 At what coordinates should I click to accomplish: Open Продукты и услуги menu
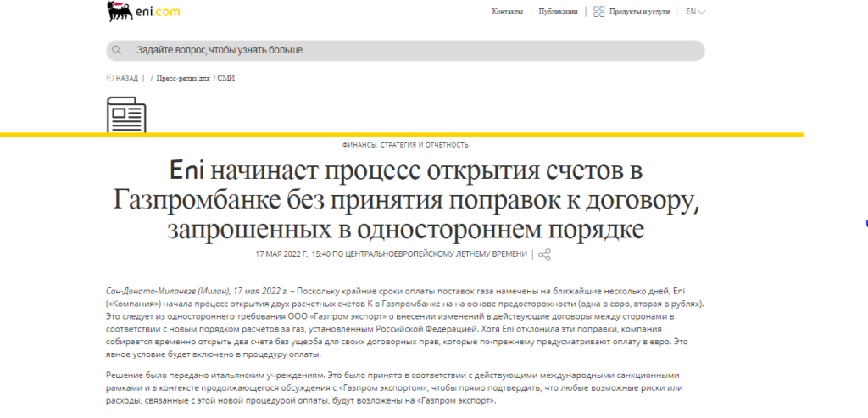tap(639, 12)
